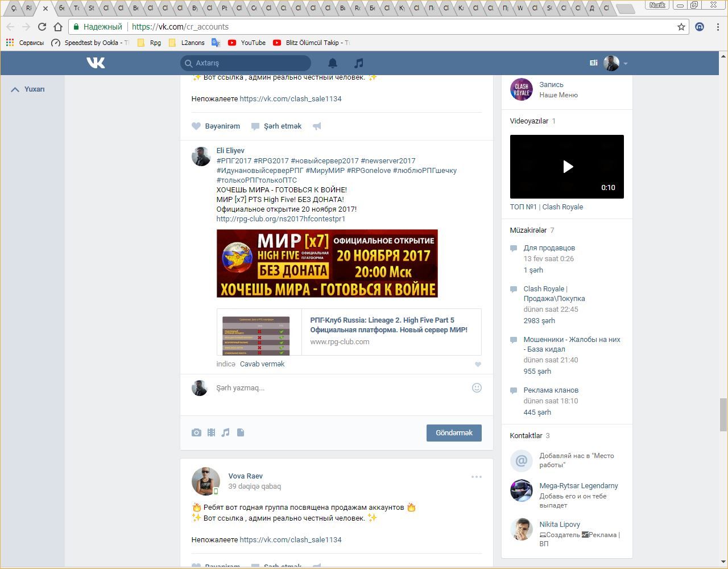Like the top post with Bəyənirəm
The width and height of the screenshot is (728, 569).
click(216, 126)
